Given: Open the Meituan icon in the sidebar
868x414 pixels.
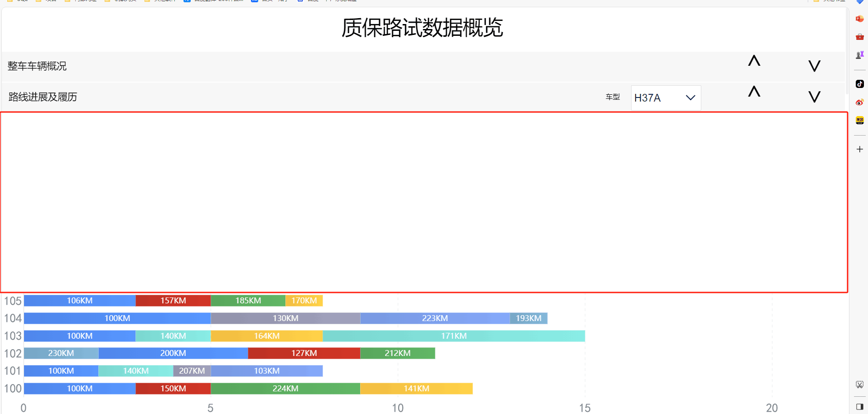Looking at the screenshot, I should 859,120.
